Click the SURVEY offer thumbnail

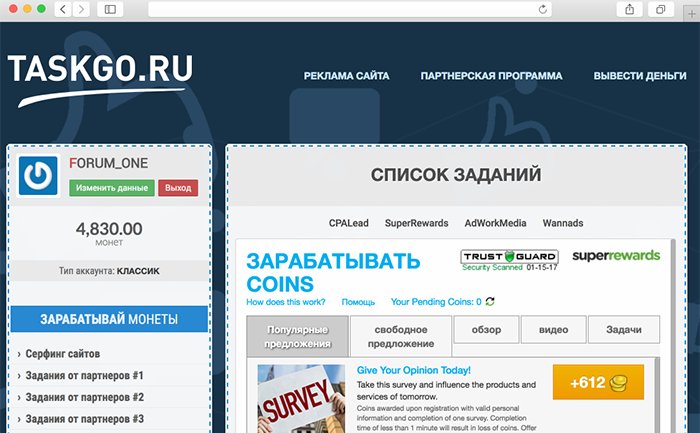[301, 399]
